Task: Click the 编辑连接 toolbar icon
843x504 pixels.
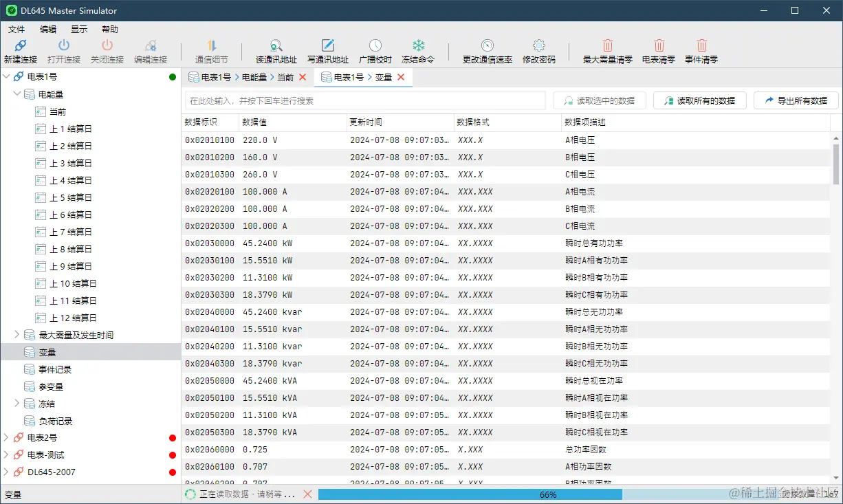Action: tap(151, 45)
